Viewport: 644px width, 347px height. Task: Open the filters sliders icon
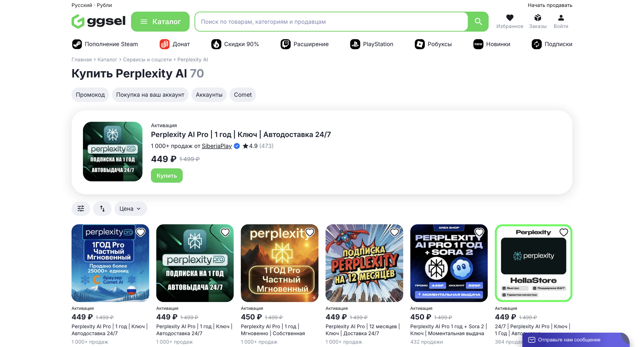click(x=81, y=208)
